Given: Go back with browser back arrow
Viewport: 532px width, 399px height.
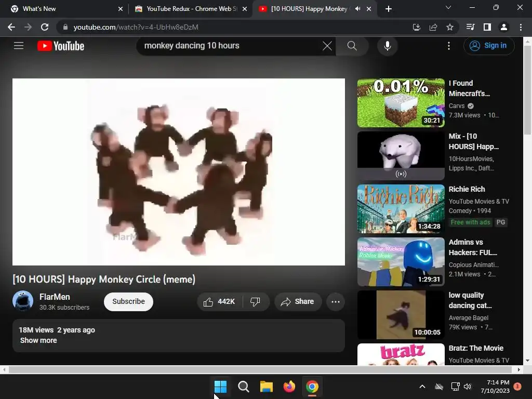Looking at the screenshot, I should (x=11, y=27).
